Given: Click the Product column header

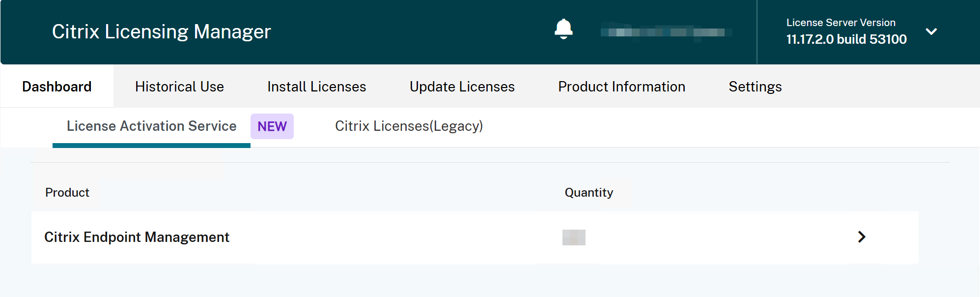Looking at the screenshot, I should (67, 193).
